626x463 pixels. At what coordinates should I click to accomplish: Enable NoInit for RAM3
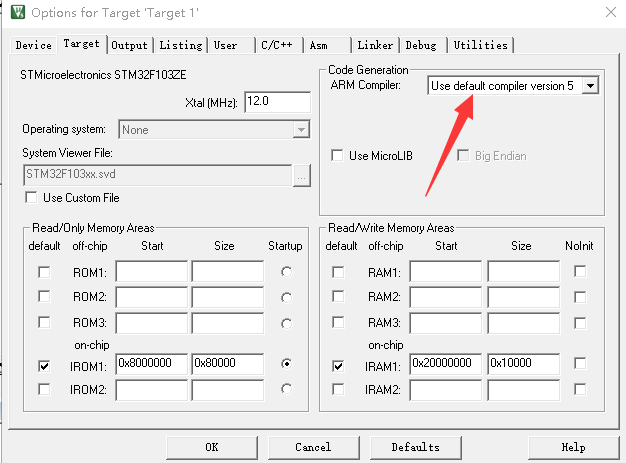click(x=580, y=323)
